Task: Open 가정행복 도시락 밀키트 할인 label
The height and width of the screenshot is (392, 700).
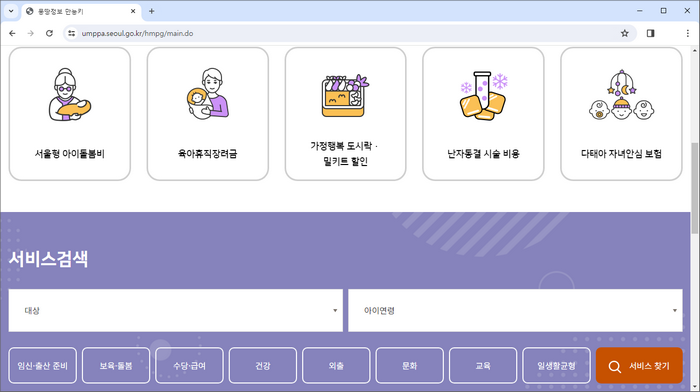Action: pos(345,154)
